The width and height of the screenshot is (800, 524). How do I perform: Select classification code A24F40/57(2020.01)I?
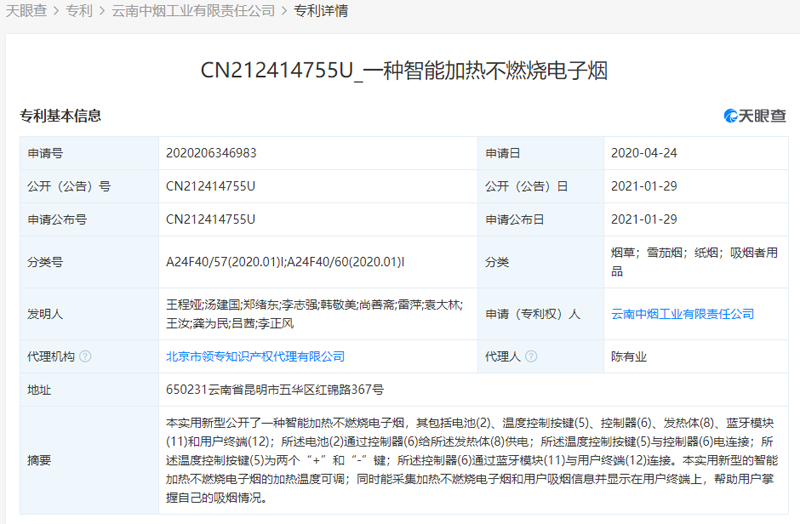(225, 262)
